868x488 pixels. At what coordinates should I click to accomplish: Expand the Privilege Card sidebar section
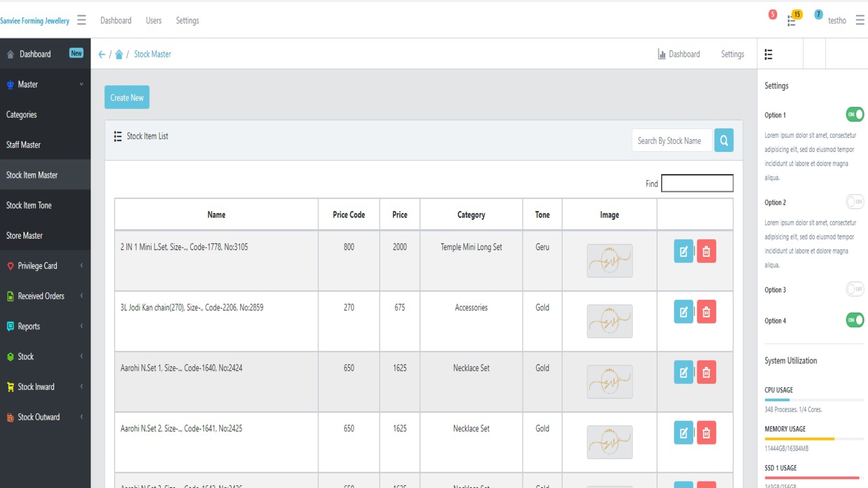tap(45, 266)
